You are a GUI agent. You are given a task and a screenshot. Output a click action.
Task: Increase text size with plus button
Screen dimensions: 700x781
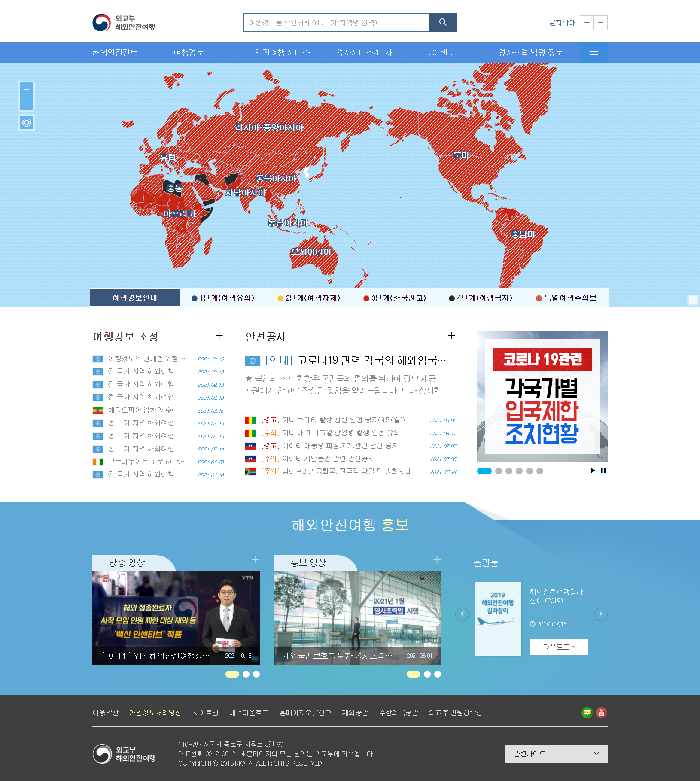click(x=587, y=23)
